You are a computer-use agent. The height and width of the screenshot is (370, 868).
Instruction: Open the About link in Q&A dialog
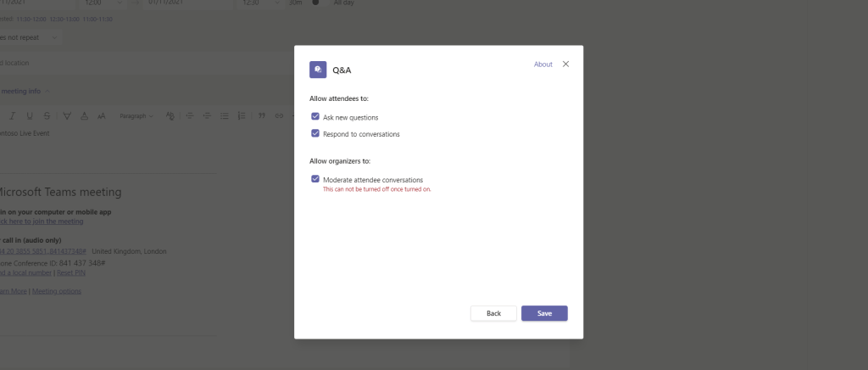coord(542,64)
